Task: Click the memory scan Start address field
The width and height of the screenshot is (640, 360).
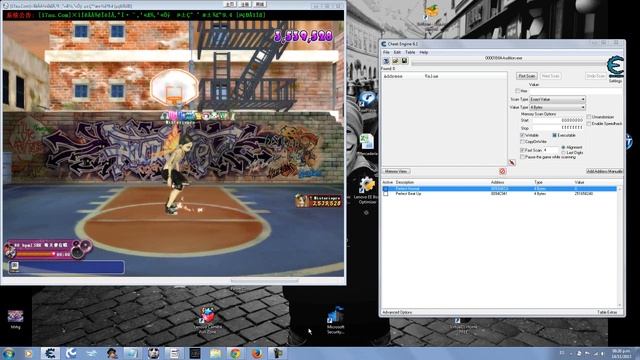Action: [x=558, y=120]
